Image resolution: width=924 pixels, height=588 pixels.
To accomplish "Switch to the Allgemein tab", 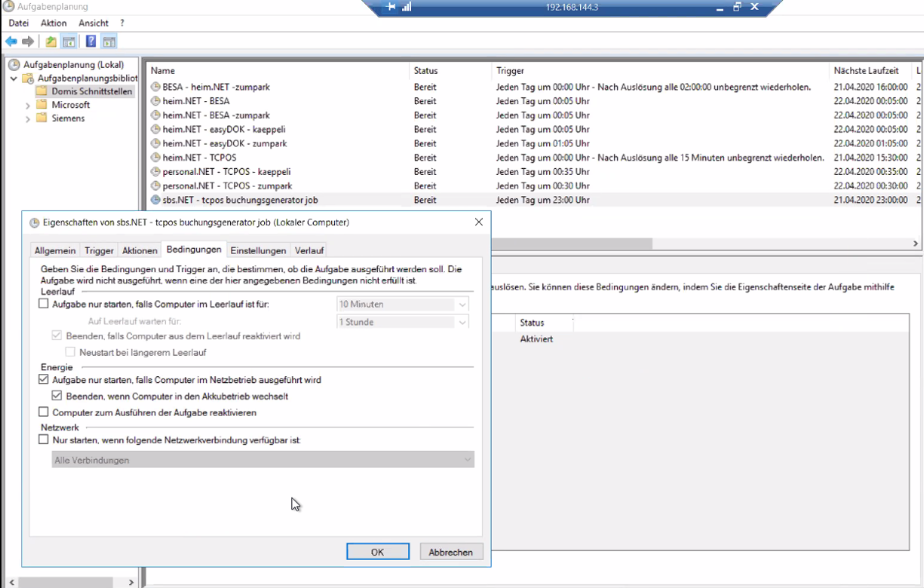I will tap(55, 251).
